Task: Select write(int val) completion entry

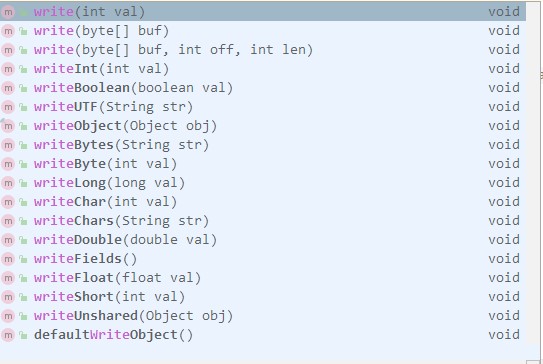Action: click(x=263, y=12)
